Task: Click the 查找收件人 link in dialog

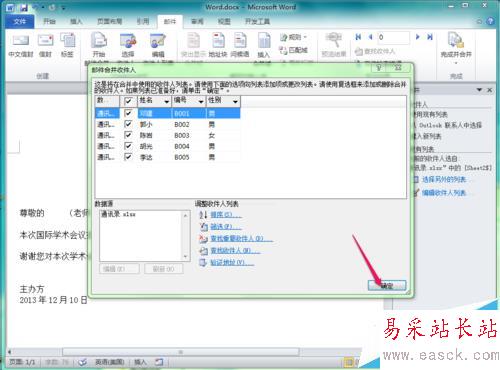Action: click(x=235, y=251)
